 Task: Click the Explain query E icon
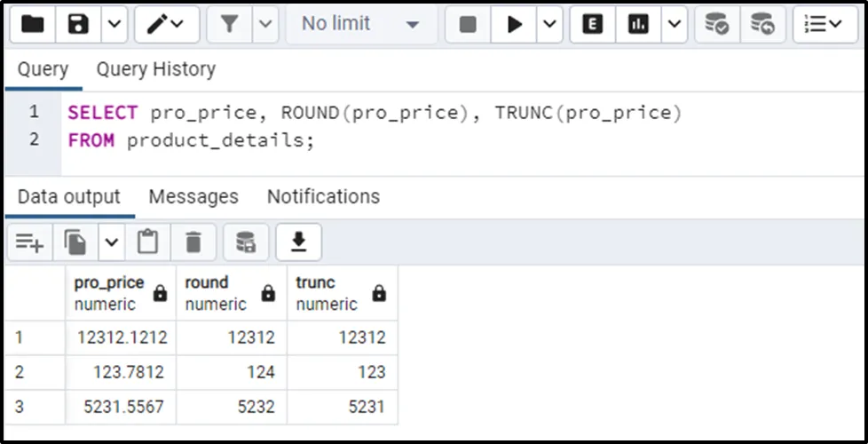[592, 25]
